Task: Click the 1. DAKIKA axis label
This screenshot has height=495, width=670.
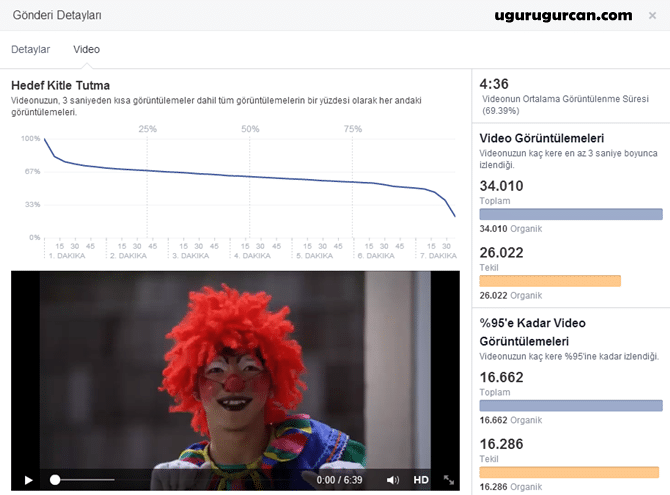Action: pos(67,256)
